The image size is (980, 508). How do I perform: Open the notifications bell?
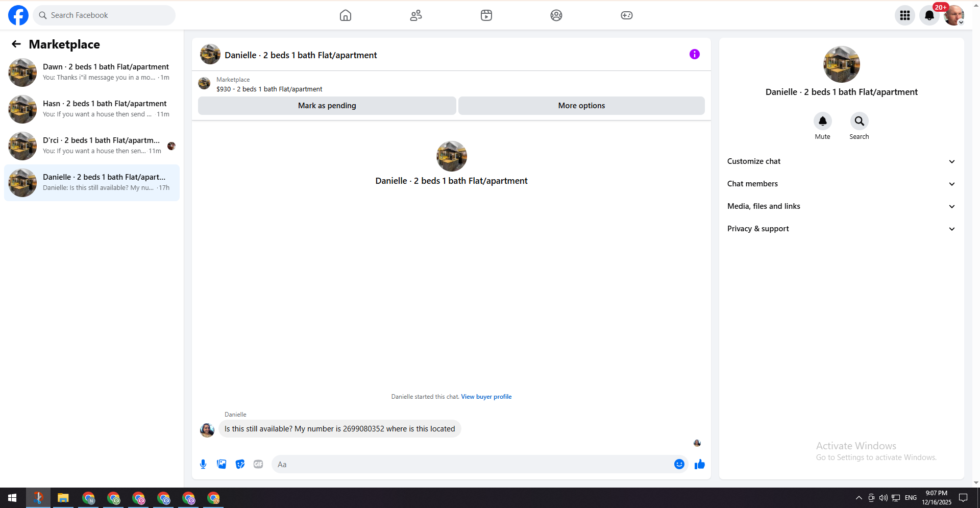point(929,15)
